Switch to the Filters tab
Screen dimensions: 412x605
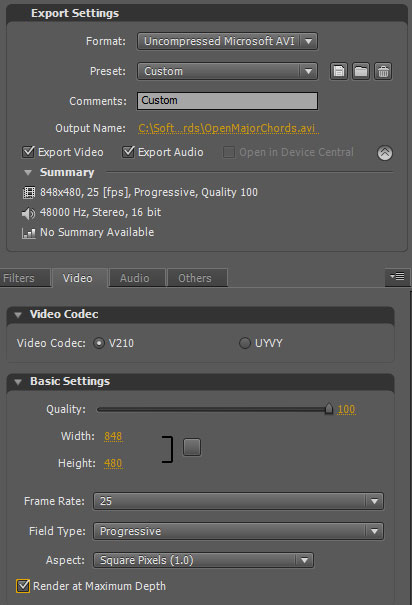pyautogui.click(x=21, y=278)
